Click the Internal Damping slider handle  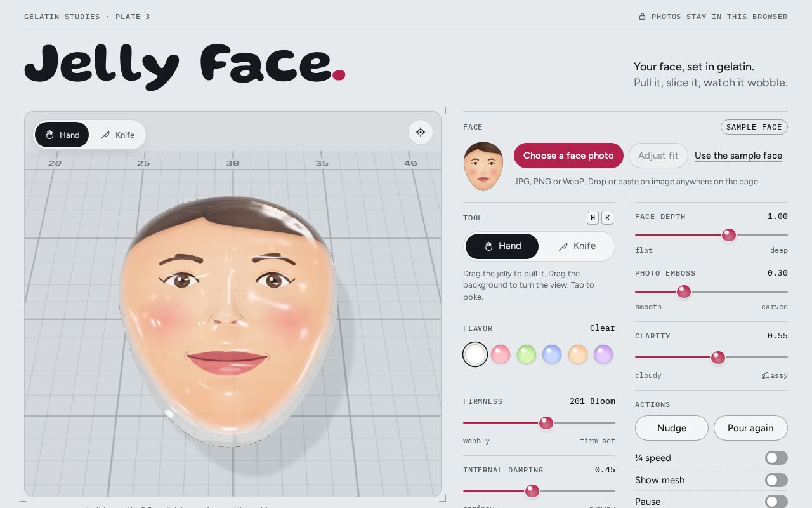[532, 491]
